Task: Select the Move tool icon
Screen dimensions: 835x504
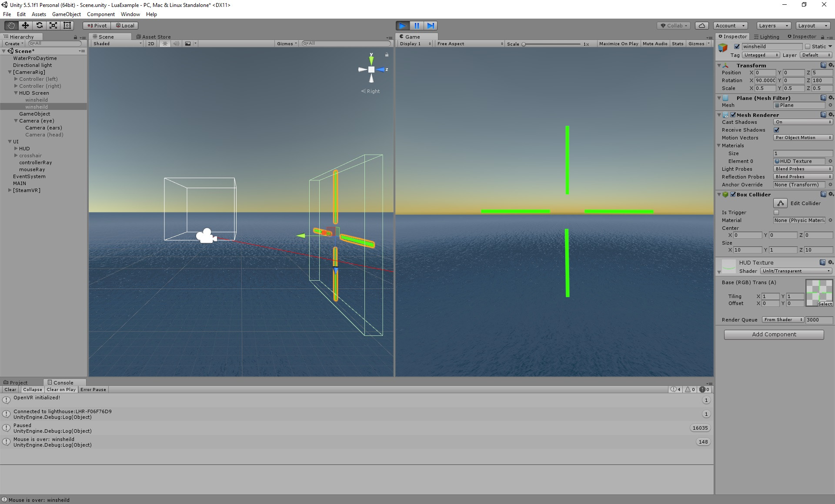Action: coord(25,26)
